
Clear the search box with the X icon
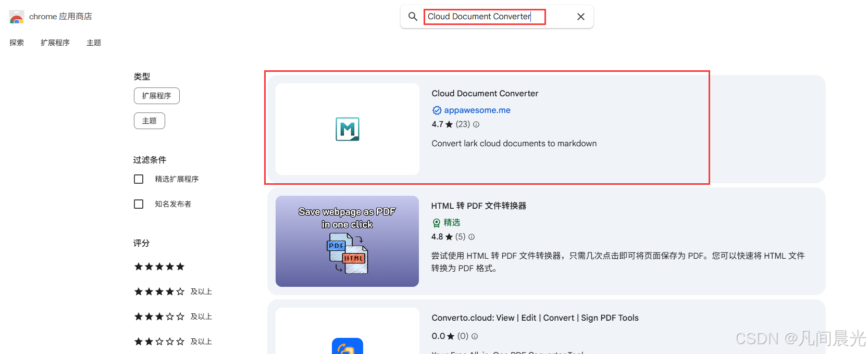(581, 17)
